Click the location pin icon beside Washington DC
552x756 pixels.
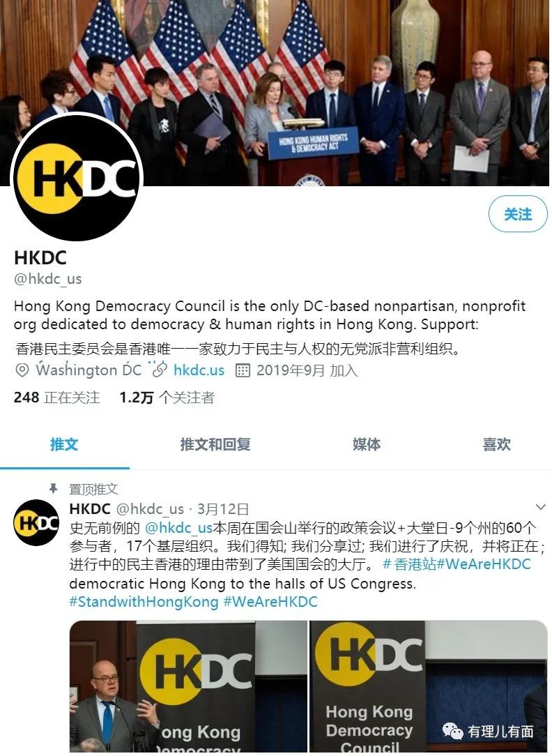tap(22, 370)
